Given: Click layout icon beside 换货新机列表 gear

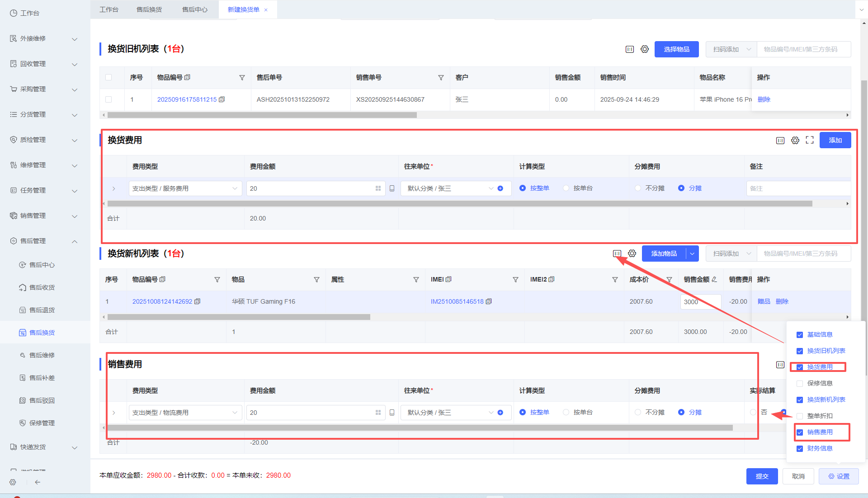Looking at the screenshot, I should [x=617, y=254].
